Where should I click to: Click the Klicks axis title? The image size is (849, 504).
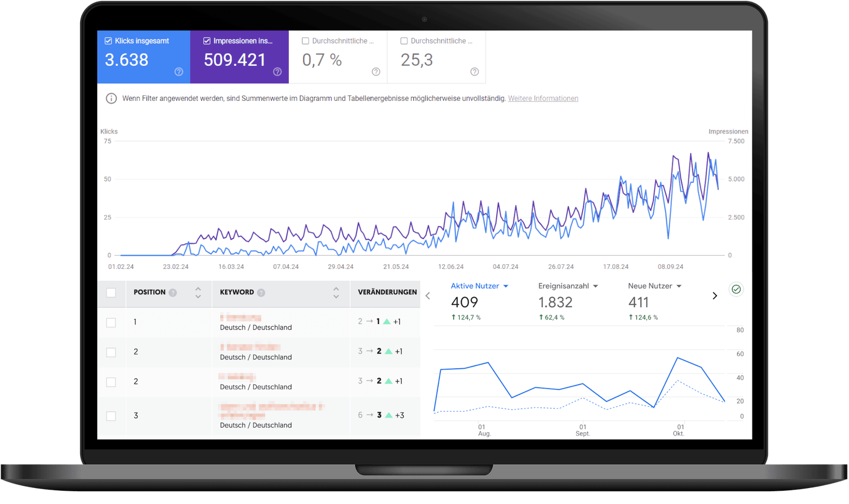tap(109, 132)
